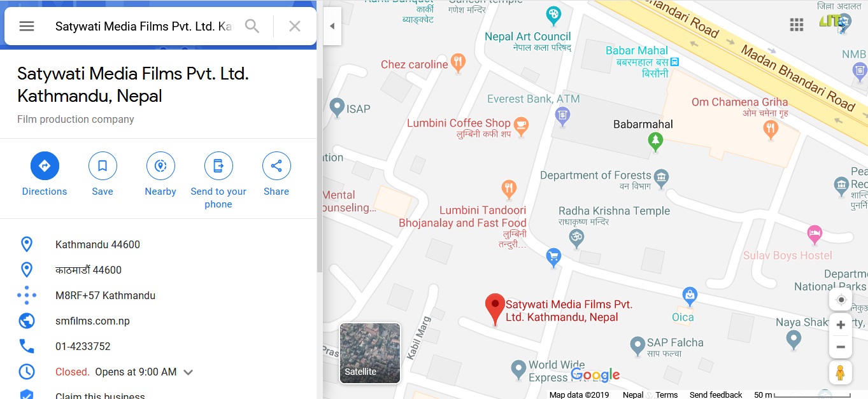Send to your phone icon
Image resolution: width=868 pixels, height=399 pixels.
[x=218, y=166]
